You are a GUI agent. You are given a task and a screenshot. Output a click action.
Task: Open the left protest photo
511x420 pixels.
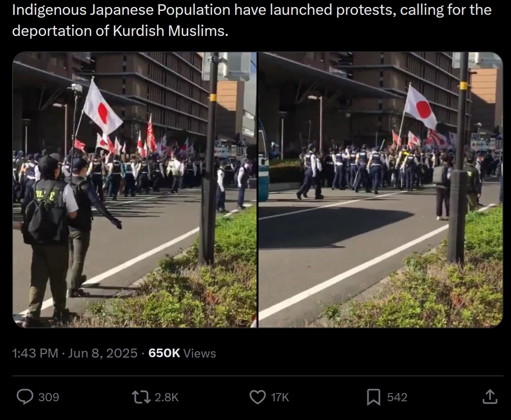tap(135, 190)
